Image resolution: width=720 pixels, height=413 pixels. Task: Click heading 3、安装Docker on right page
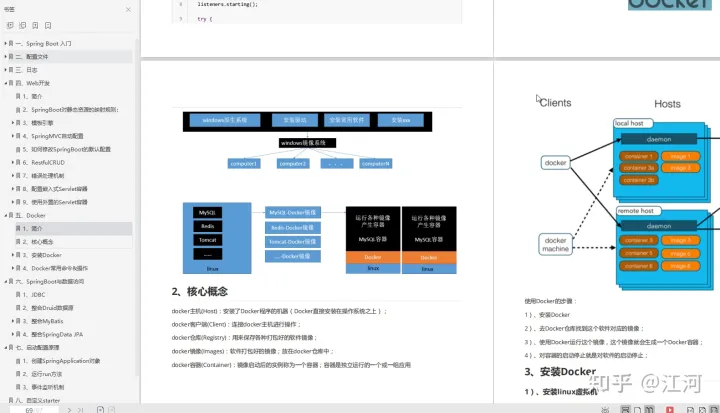560,371
